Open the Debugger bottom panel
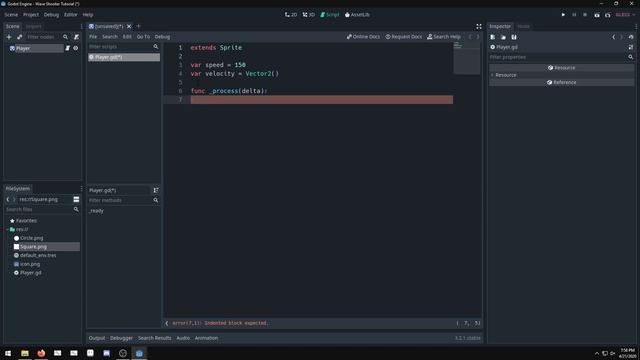The width and height of the screenshot is (640, 360). tap(121, 338)
